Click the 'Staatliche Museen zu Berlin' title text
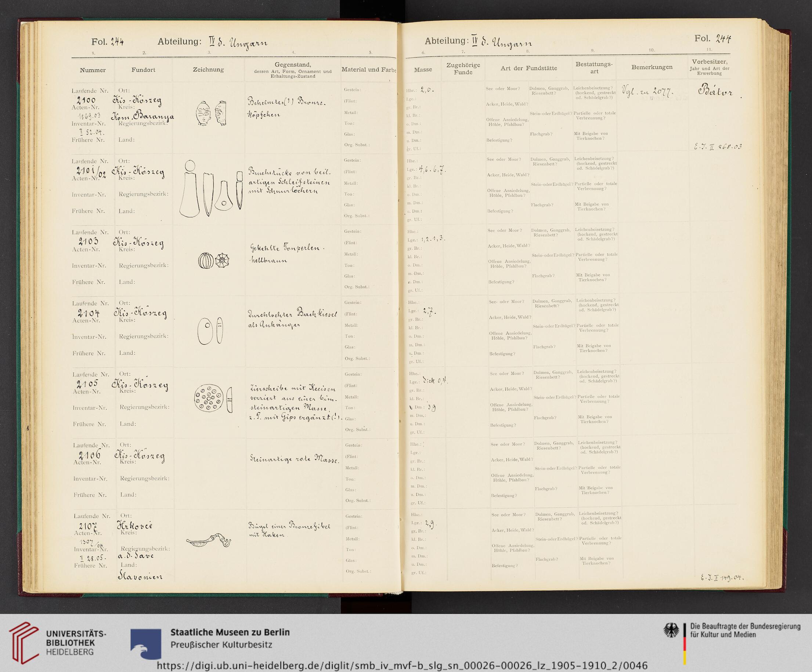The width and height of the screenshot is (812, 672). tap(230, 632)
